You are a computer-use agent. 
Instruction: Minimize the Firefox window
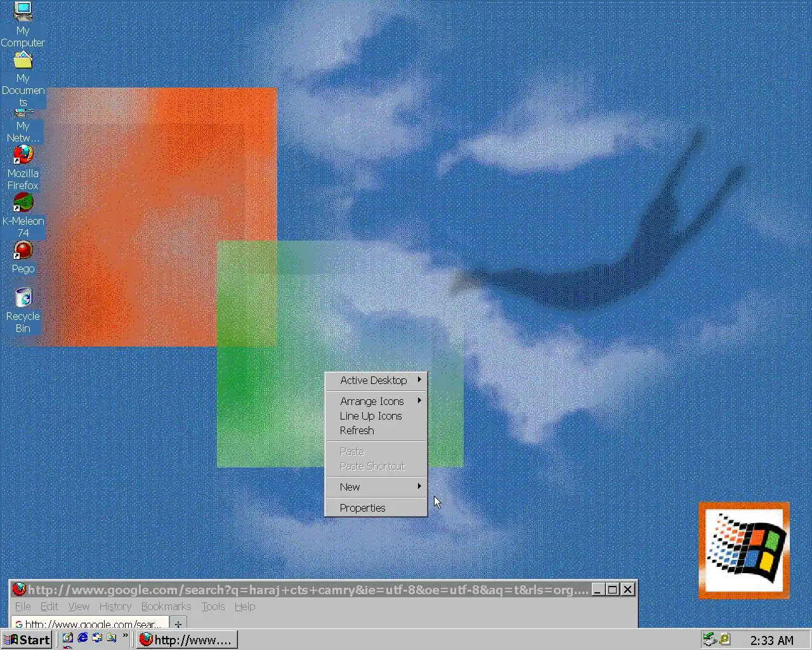598,590
